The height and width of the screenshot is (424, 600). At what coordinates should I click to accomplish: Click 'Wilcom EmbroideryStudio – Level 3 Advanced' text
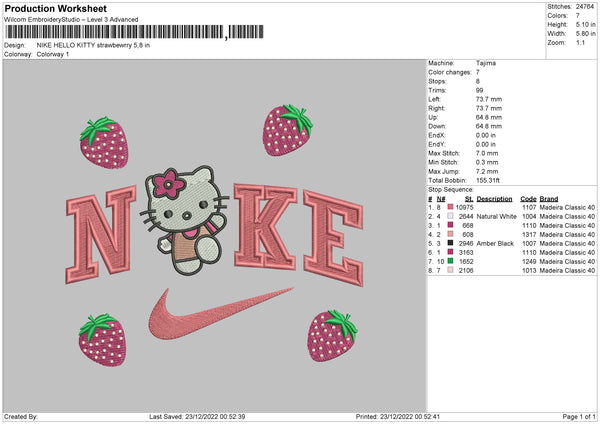pos(71,19)
